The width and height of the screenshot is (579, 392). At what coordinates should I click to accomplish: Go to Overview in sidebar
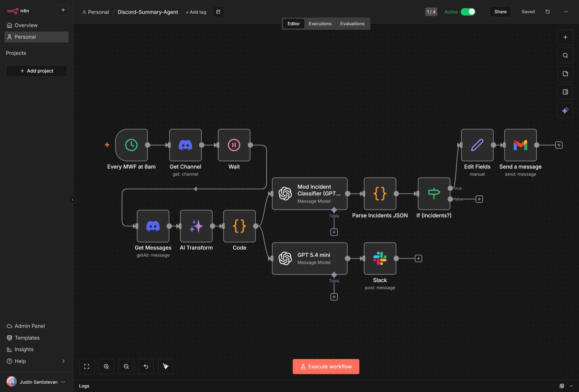point(36,25)
